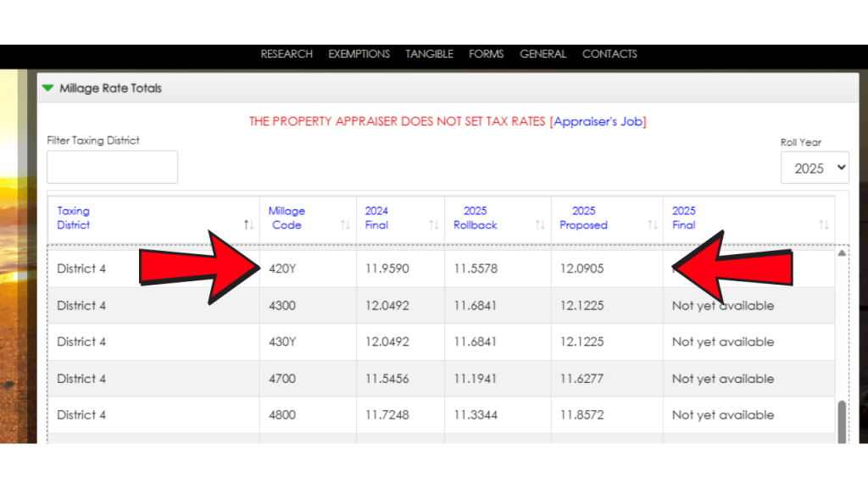Sort the 2025 Proposed column
This screenshot has width=868, height=488.
pos(651,225)
